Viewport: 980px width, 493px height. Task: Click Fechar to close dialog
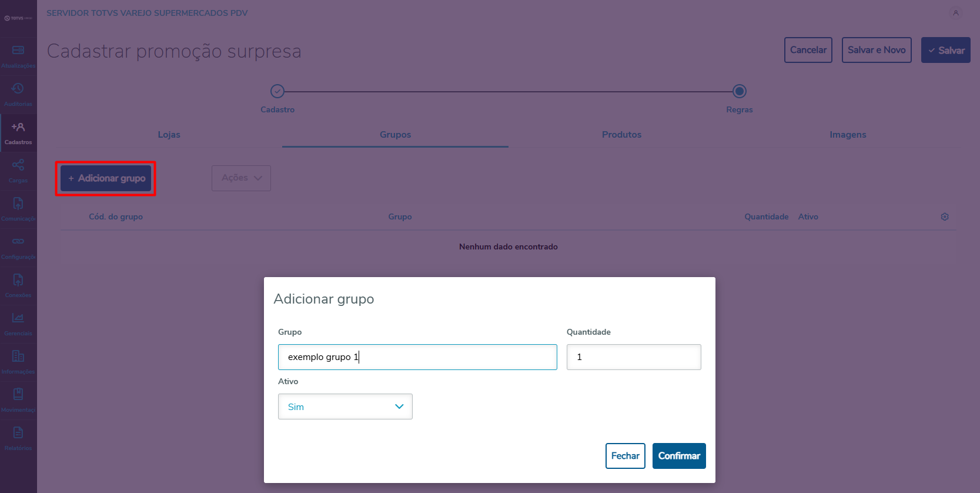[x=625, y=456]
